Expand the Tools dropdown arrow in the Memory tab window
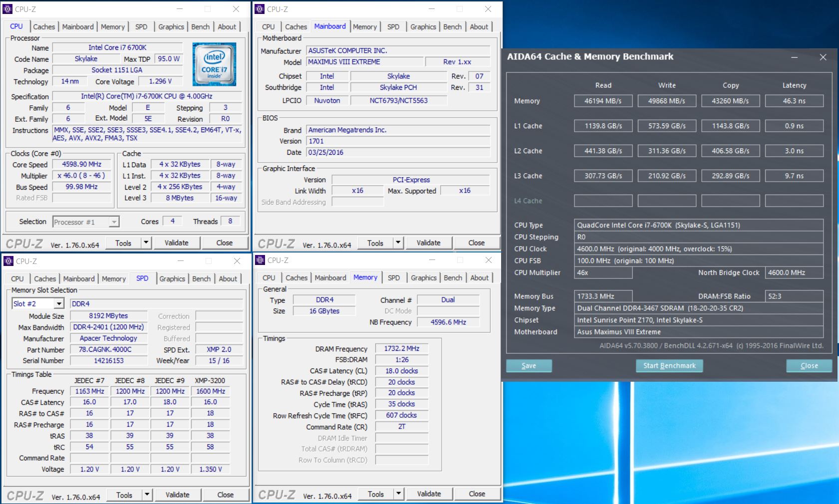This screenshot has width=839, height=504. [x=399, y=494]
